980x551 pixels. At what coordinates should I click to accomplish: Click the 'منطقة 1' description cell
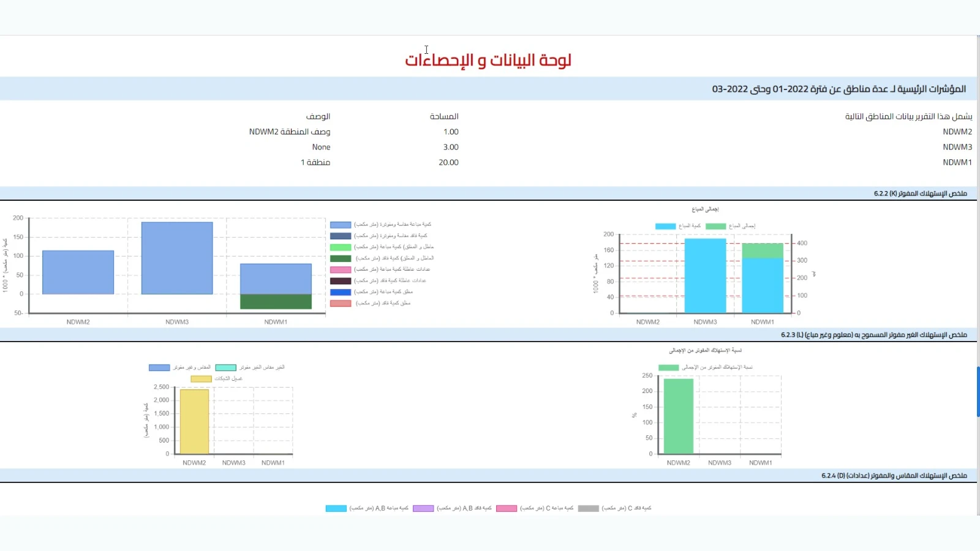(315, 162)
